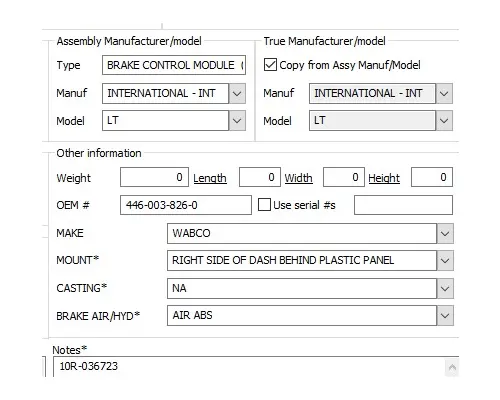Click the Length link

[210, 178]
